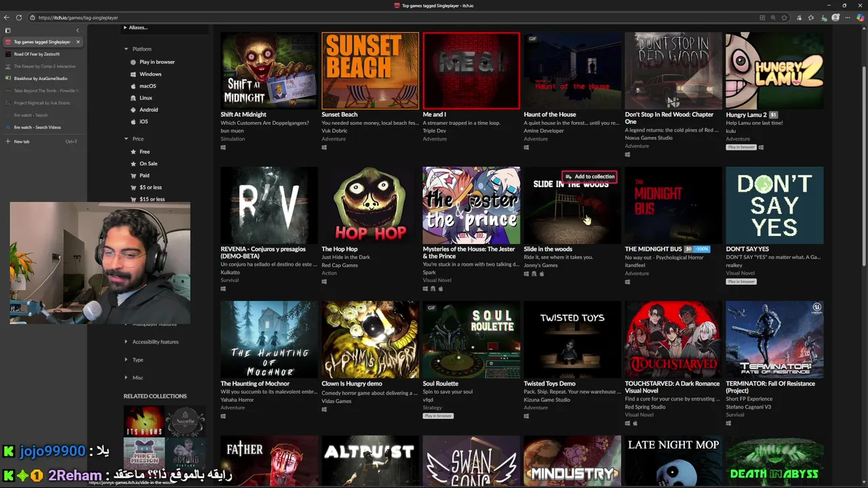The height and width of the screenshot is (488, 868).
Task: Open the Downloads icon
Action: tap(823, 18)
